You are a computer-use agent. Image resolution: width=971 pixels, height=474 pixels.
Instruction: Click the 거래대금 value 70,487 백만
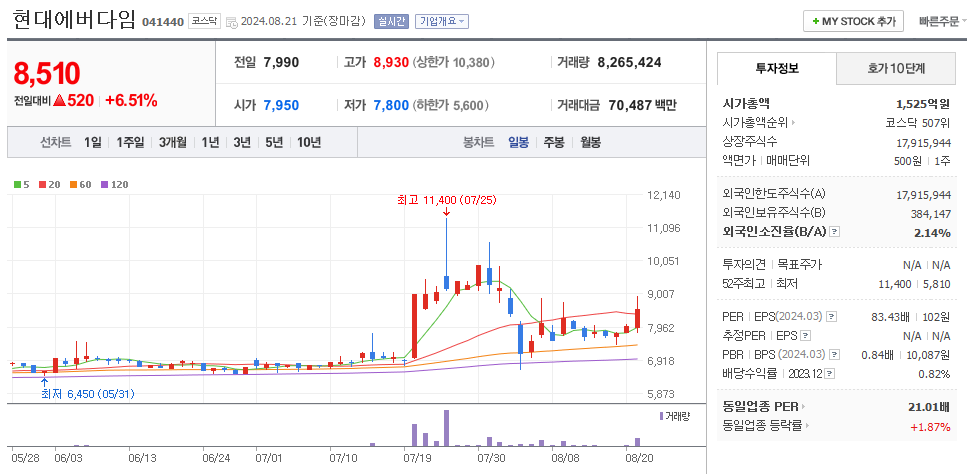tap(642, 105)
